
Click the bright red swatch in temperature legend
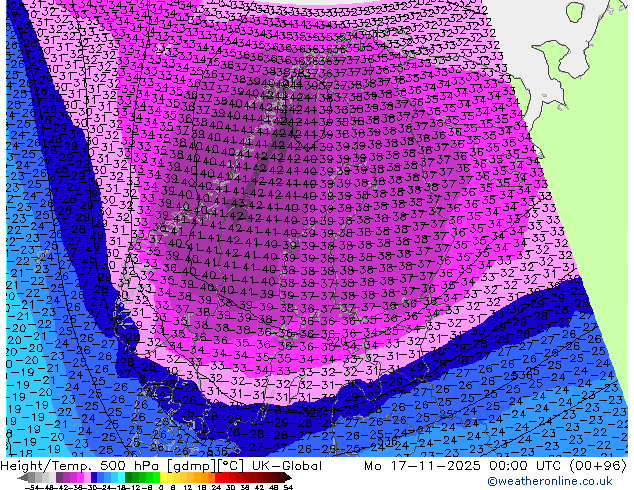[x=218, y=477]
